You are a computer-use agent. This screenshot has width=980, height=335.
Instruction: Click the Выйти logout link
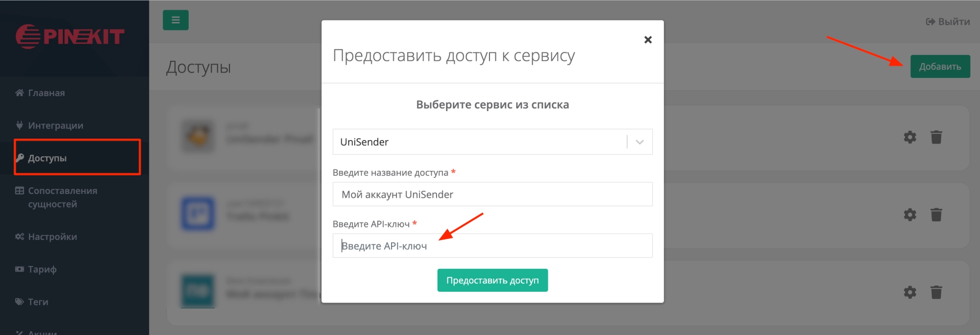[948, 22]
